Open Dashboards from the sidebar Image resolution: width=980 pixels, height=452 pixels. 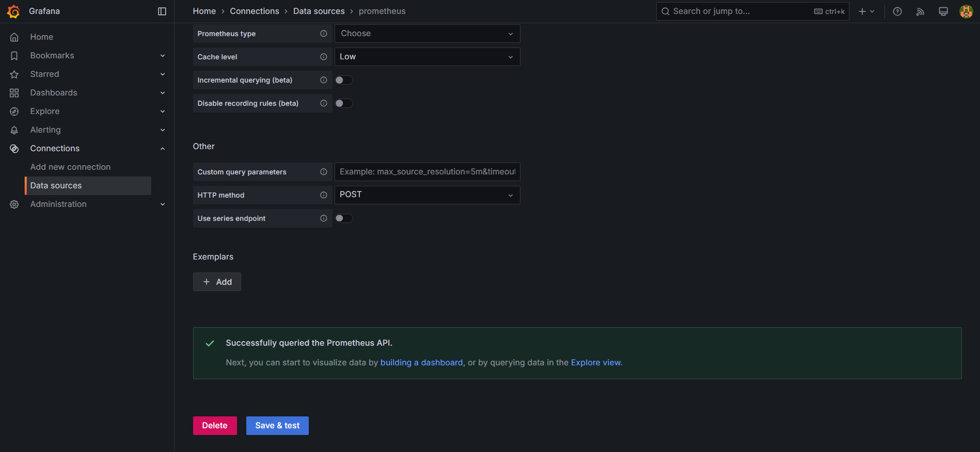click(x=54, y=93)
